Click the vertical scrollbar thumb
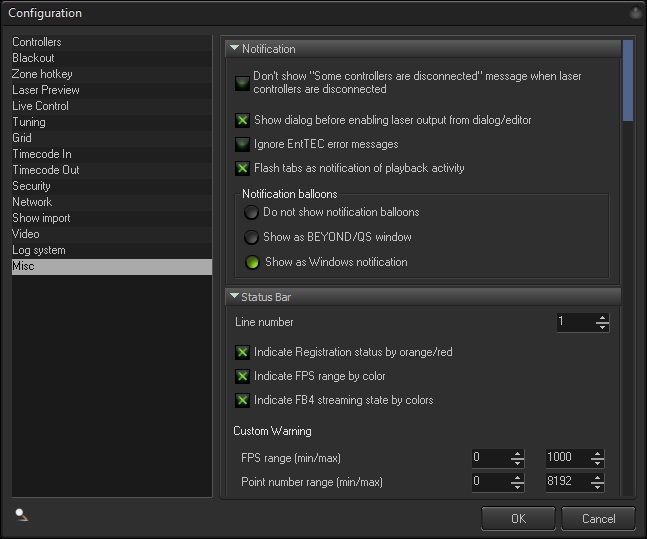The height and width of the screenshot is (539, 647). tap(628, 80)
